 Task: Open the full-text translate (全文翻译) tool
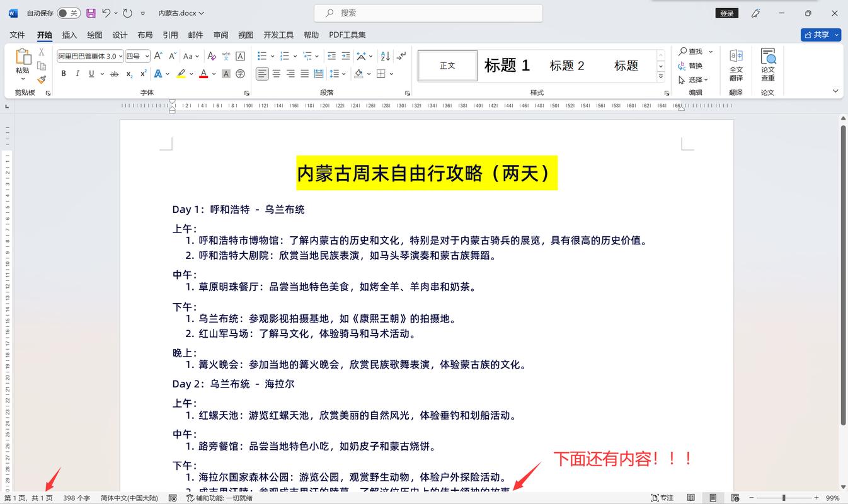(x=736, y=65)
